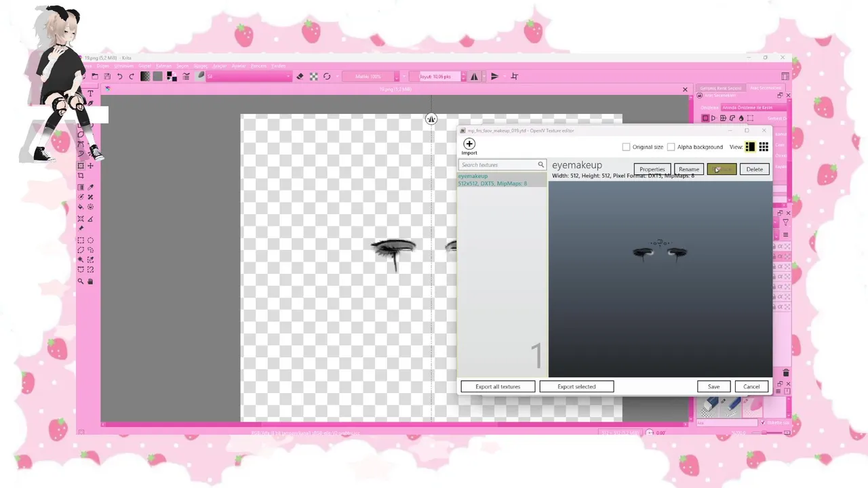Open file icon in Krita toolbar
Viewport: 868px width, 488px height.
95,76
